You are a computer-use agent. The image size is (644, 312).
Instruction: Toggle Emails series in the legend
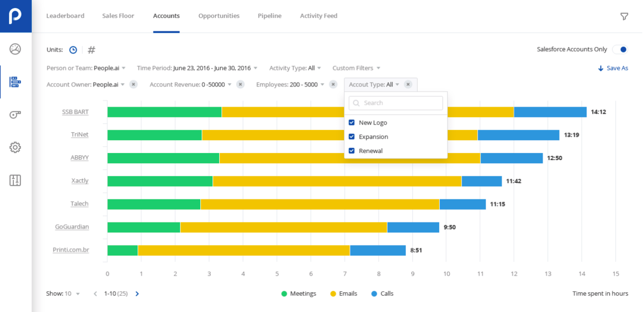point(343,294)
